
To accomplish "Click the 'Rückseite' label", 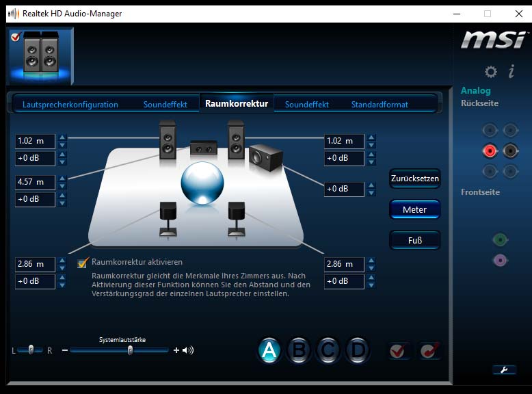I will 479,103.
